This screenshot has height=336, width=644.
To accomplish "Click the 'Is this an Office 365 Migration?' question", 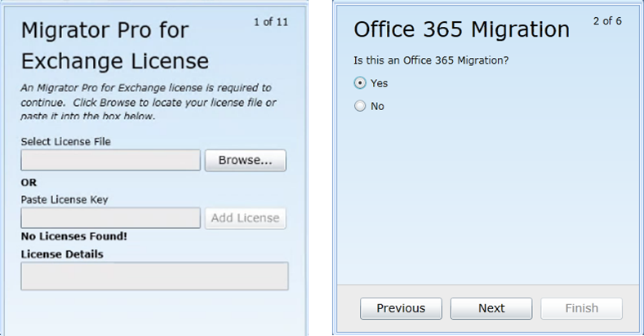I will pyautogui.click(x=432, y=60).
